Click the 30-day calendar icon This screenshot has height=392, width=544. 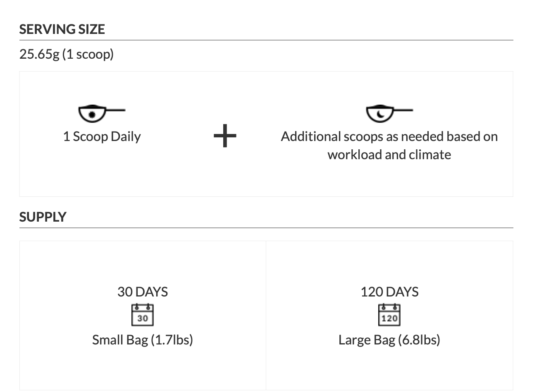click(x=143, y=315)
